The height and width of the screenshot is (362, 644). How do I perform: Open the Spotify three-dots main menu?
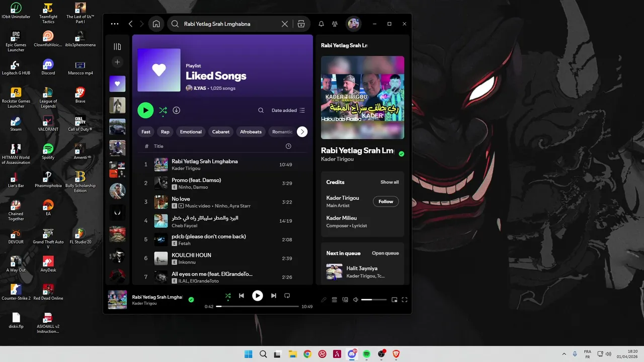click(115, 24)
